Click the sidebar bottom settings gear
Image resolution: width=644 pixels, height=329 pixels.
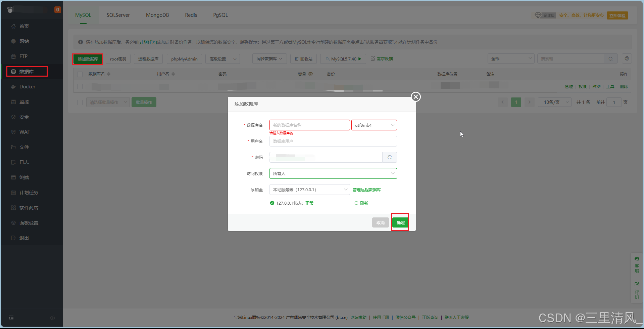pos(53,318)
